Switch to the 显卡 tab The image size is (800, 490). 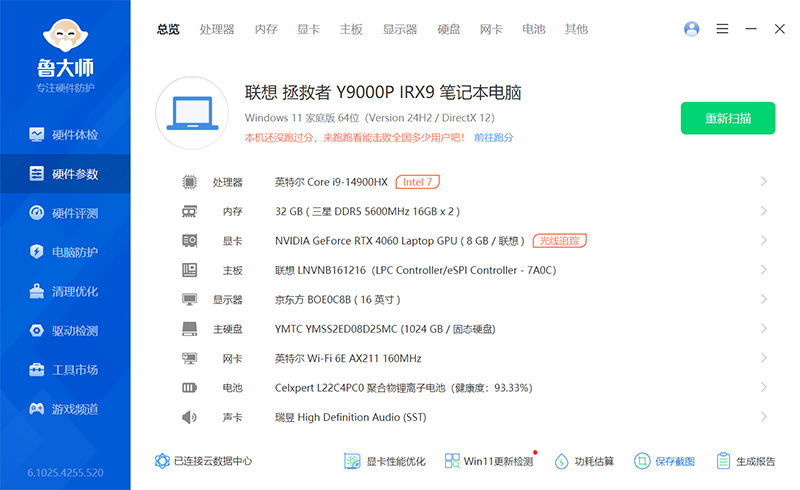pos(308,29)
